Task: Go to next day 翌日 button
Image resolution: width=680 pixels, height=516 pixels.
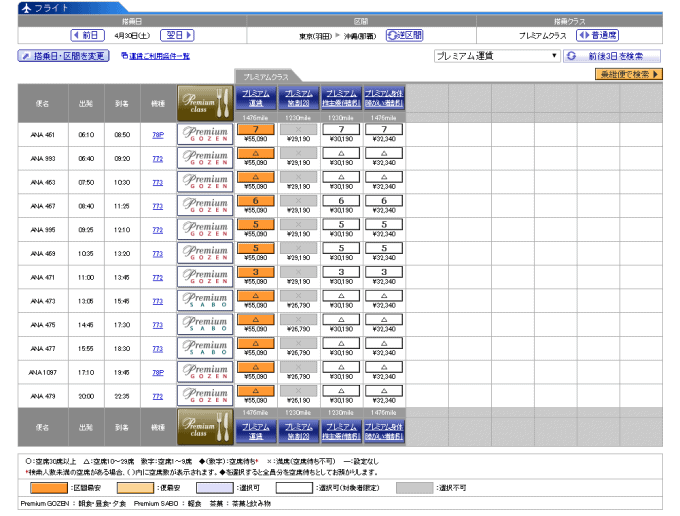Action: (177, 35)
